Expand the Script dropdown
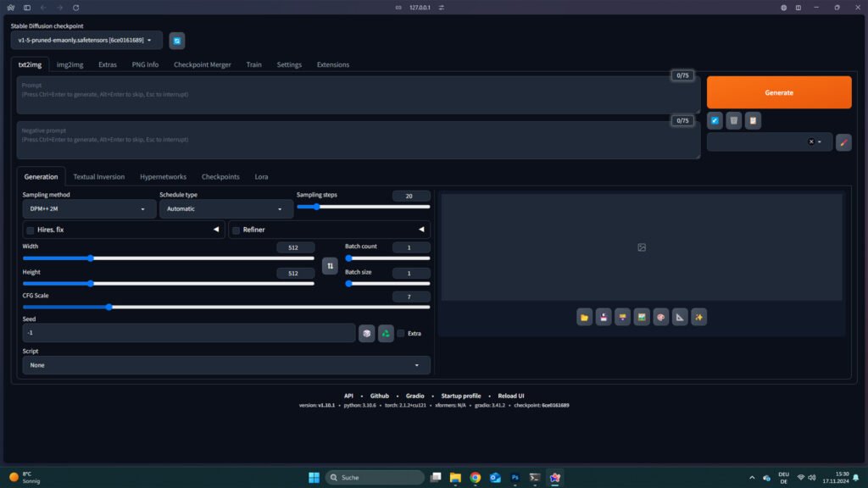The height and width of the screenshot is (488, 868). click(x=225, y=365)
